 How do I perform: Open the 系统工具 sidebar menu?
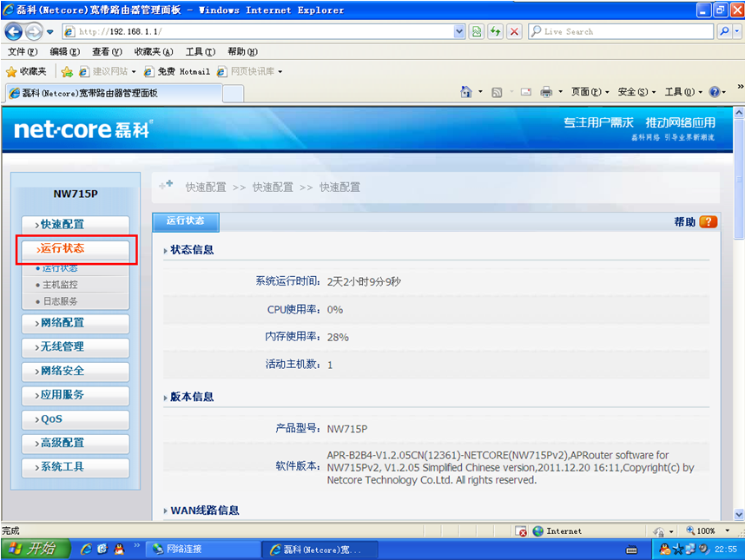75,467
